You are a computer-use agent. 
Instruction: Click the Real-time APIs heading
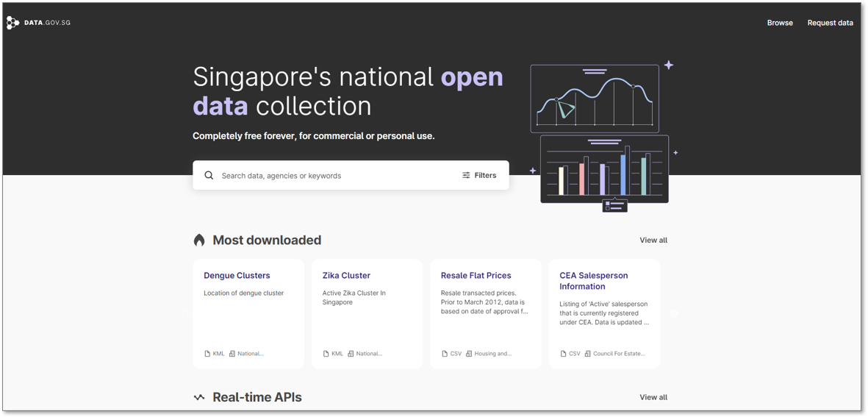coord(257,397)
